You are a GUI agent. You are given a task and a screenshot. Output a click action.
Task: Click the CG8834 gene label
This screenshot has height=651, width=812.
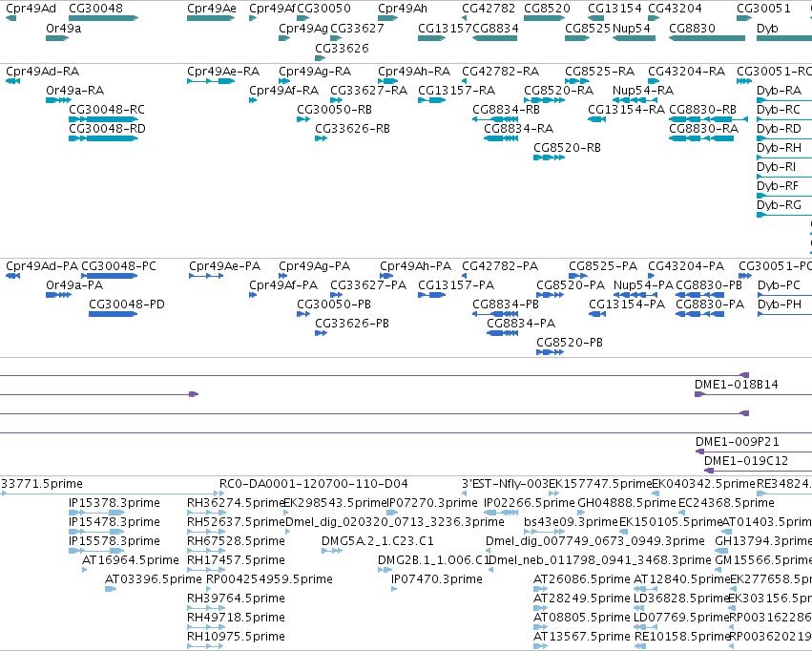click(495, 28)
